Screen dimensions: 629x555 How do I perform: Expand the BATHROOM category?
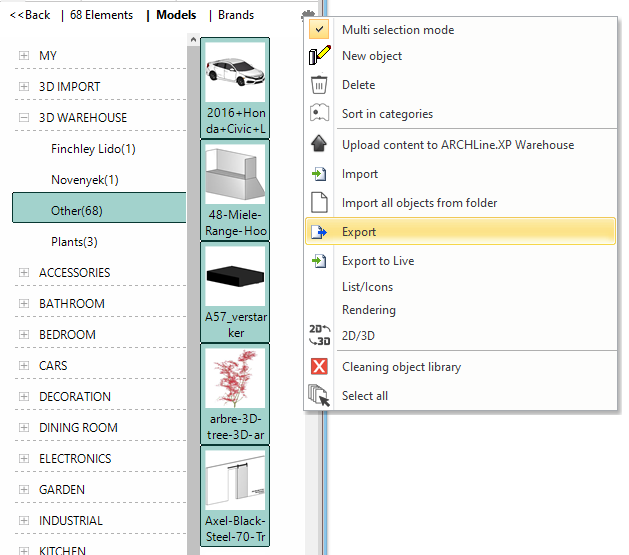click(24, 304)
